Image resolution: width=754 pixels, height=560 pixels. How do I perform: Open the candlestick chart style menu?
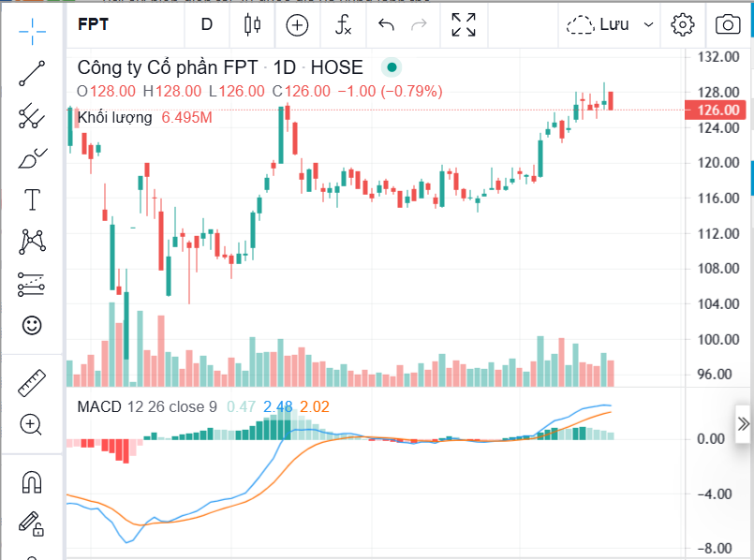click(x=253, y=24)
